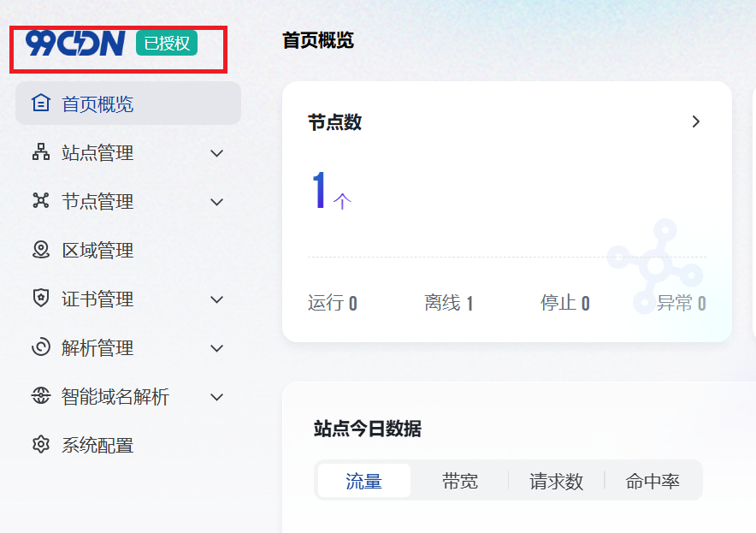The height and width of the screenshot is (533, 756).
Task: Click the region management location icon
Action: click(40, 250)
